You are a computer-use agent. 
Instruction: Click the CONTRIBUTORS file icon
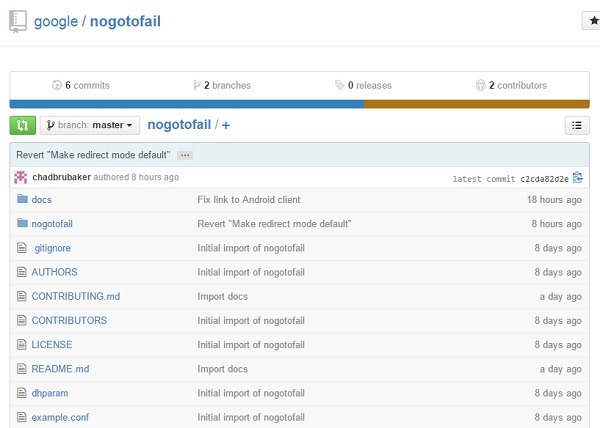(22, 320)
